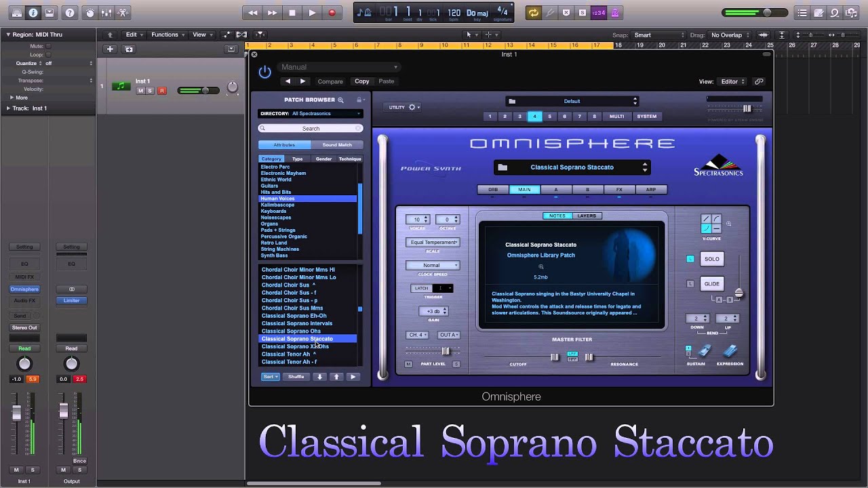Toggle the Solo S button in toolbar

coord(583,12)
